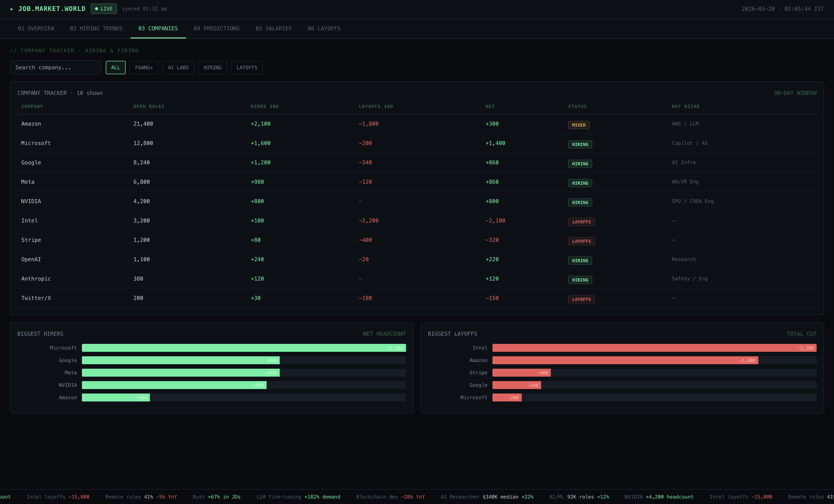Open the 06 Layoffs tab
Viewport: 834px width, 504px height.
[x=324, y=29]
